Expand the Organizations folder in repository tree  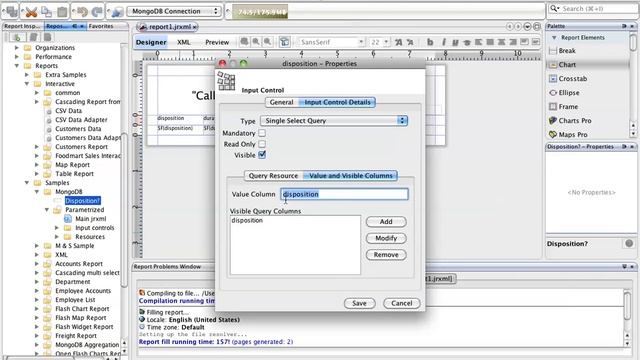click(x=17, y=48)
